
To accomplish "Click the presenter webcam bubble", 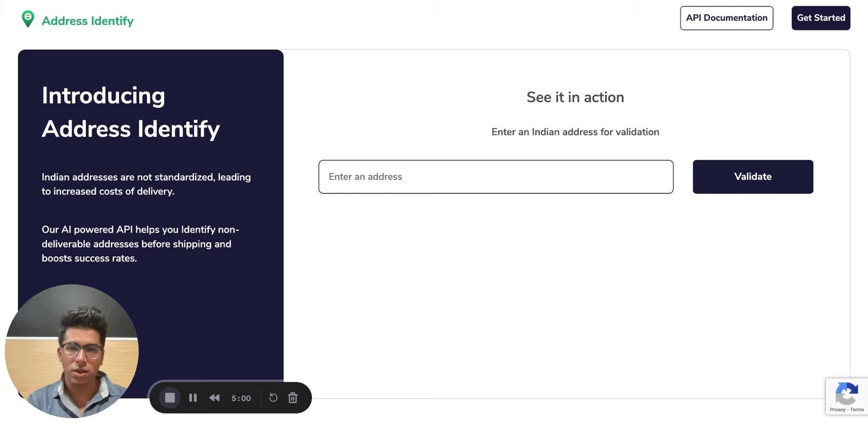I will (72, 351).
